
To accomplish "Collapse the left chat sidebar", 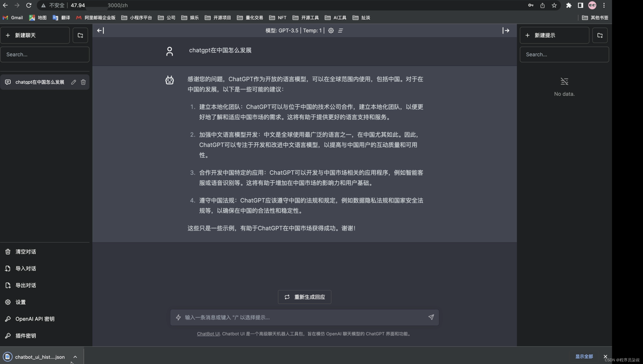I will pyautogui.click(x=100, y=30).
